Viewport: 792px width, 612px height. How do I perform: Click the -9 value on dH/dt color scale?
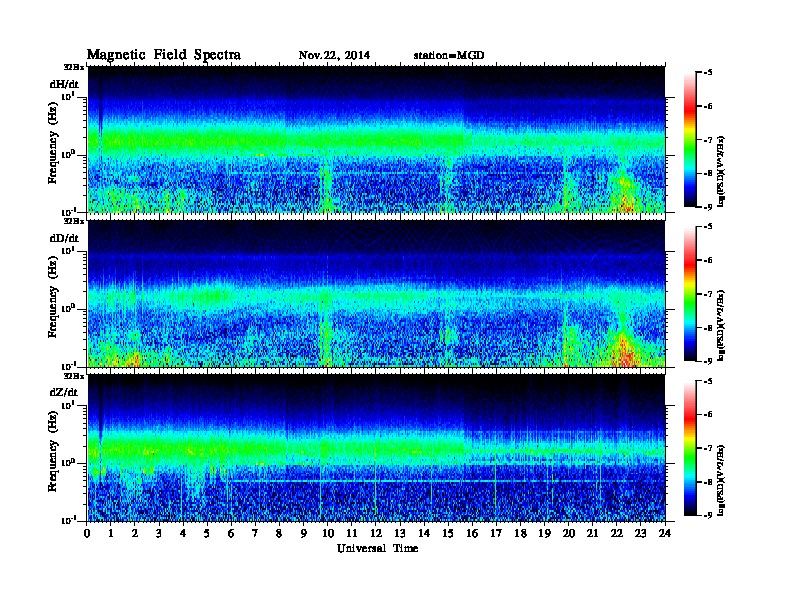pos(708,207)
